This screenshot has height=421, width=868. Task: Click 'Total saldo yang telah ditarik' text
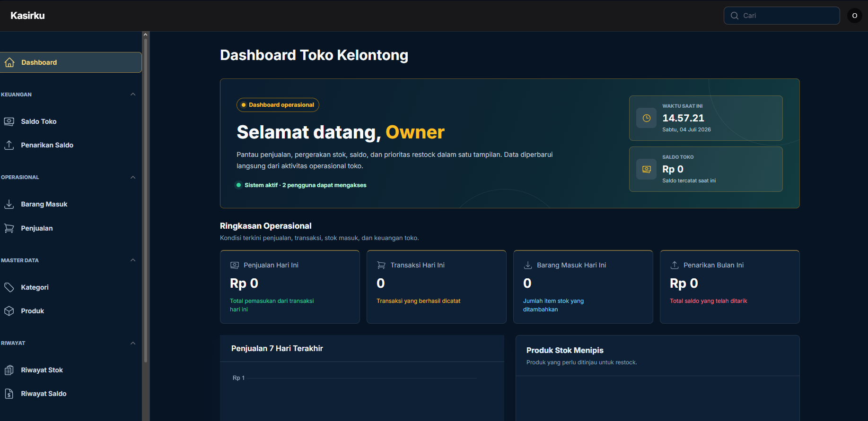pos(709,301)
